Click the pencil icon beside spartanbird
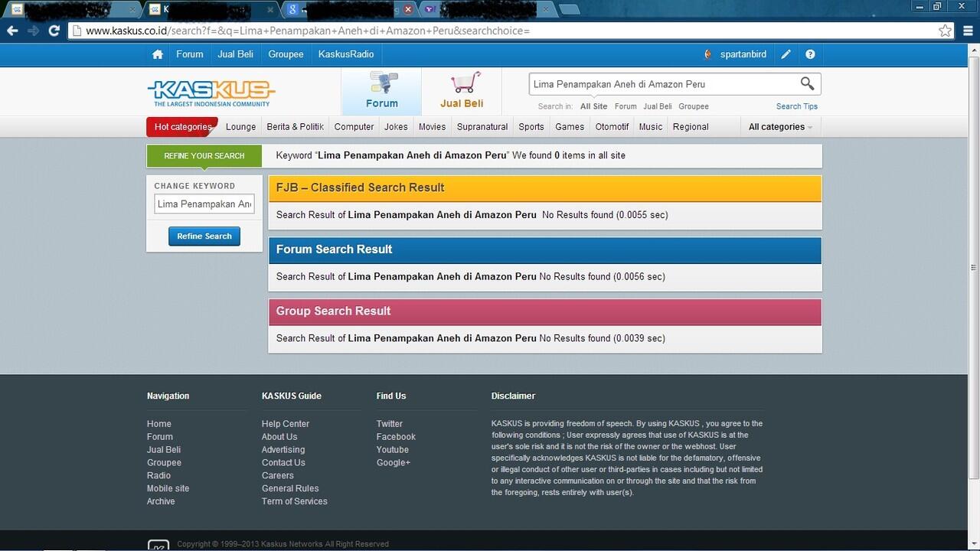980x551 pixels. 786,54
